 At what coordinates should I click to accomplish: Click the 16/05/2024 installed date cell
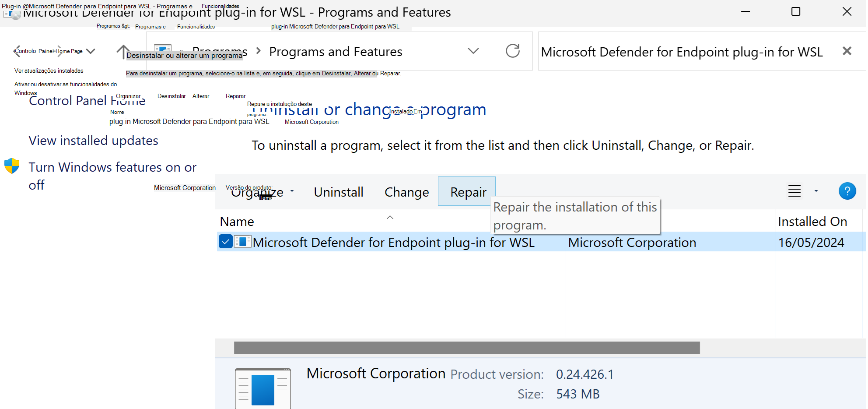click(x=811, y=243)
